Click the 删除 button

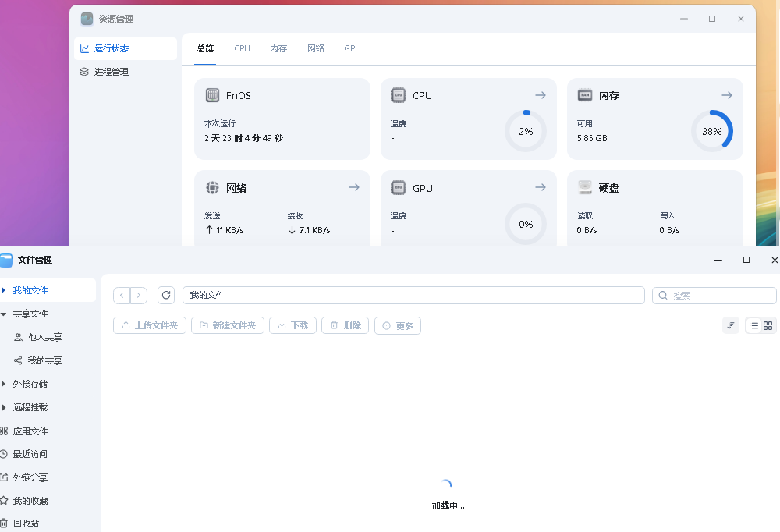346,325
